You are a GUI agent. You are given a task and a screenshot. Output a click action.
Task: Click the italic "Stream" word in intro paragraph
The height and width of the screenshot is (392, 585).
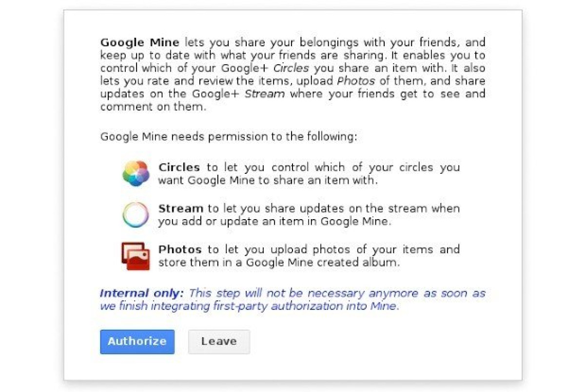[265, 93]
